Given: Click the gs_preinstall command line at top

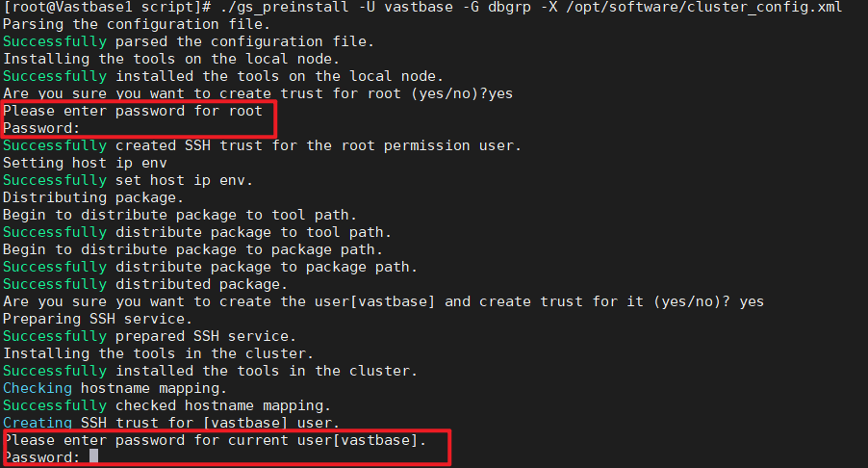Looking at the screenshot, I should coord(422,7).
